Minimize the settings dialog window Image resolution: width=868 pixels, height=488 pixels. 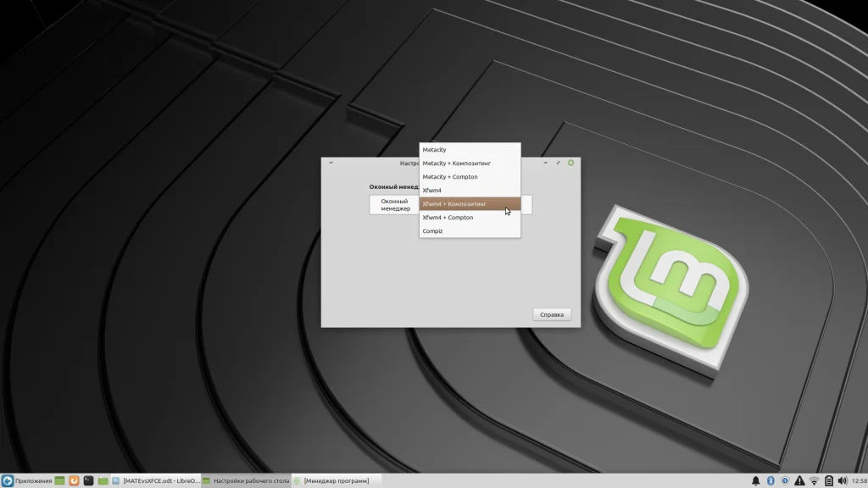point(545,163)
